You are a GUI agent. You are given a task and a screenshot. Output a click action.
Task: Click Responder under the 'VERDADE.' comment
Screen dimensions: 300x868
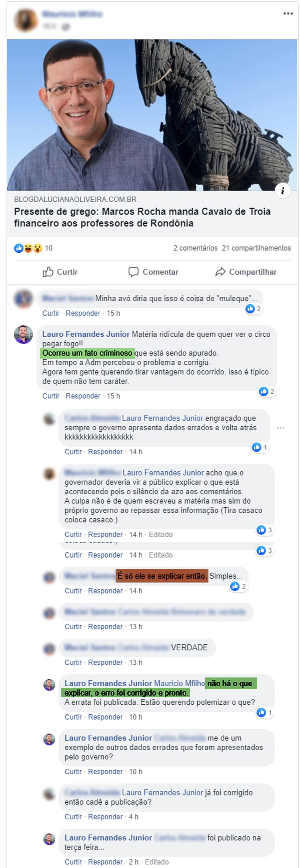pos(105,662)
